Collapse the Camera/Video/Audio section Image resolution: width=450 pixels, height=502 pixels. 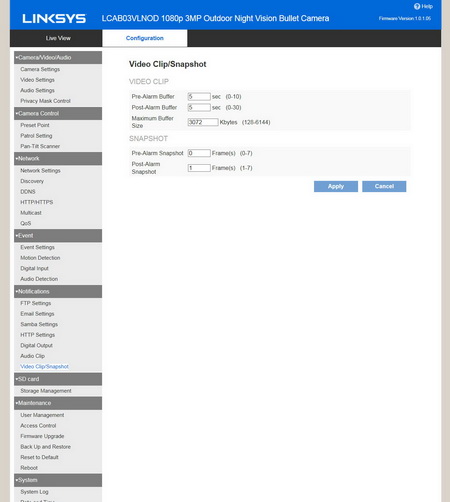pos(58,57)
